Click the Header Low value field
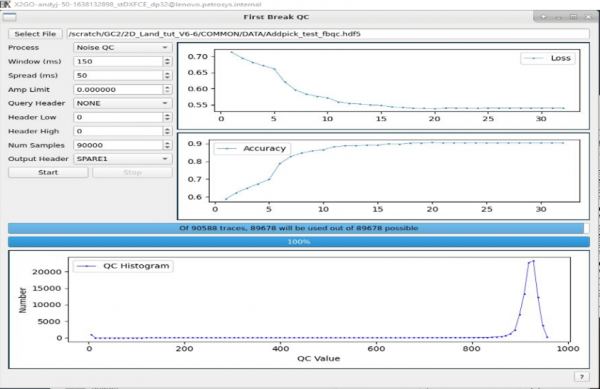Screen dimensions: 600x389 [x=118, y=117]
